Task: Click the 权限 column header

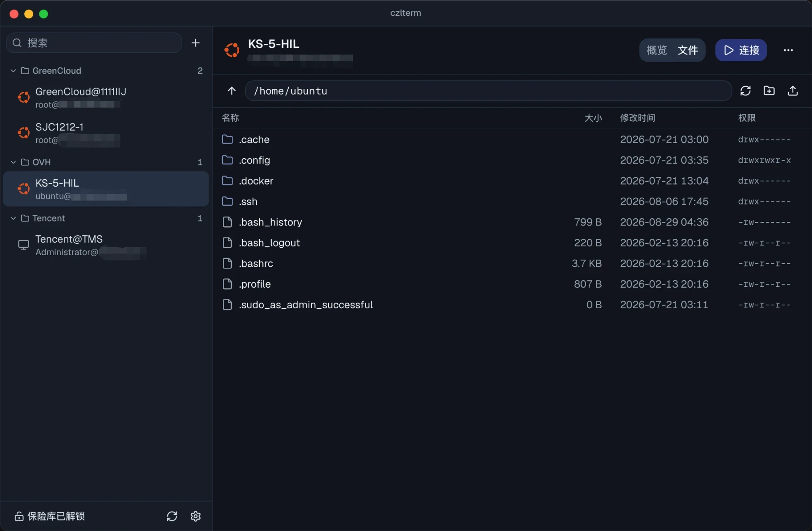Action: [x=747, y=118]
